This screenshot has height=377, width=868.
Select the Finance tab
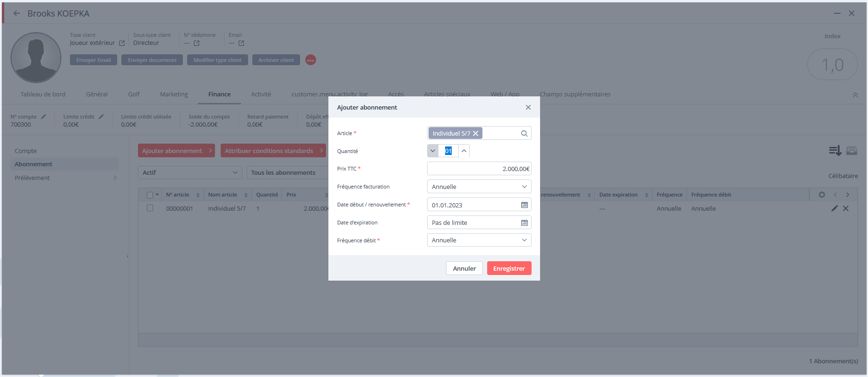coord(219,94)
